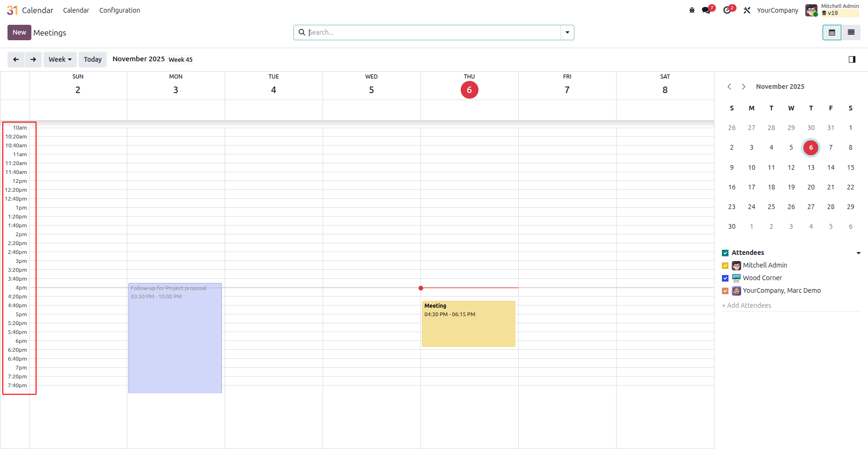Select Monday 3 column header
Screen dimensions: 868x449
pos(176,86)
